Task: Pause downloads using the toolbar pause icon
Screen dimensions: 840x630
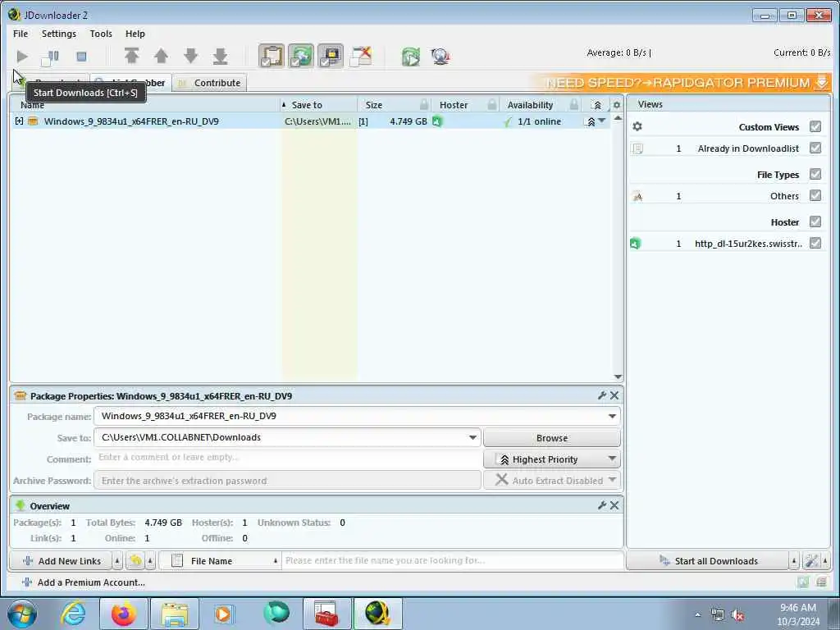Action: 50,57
